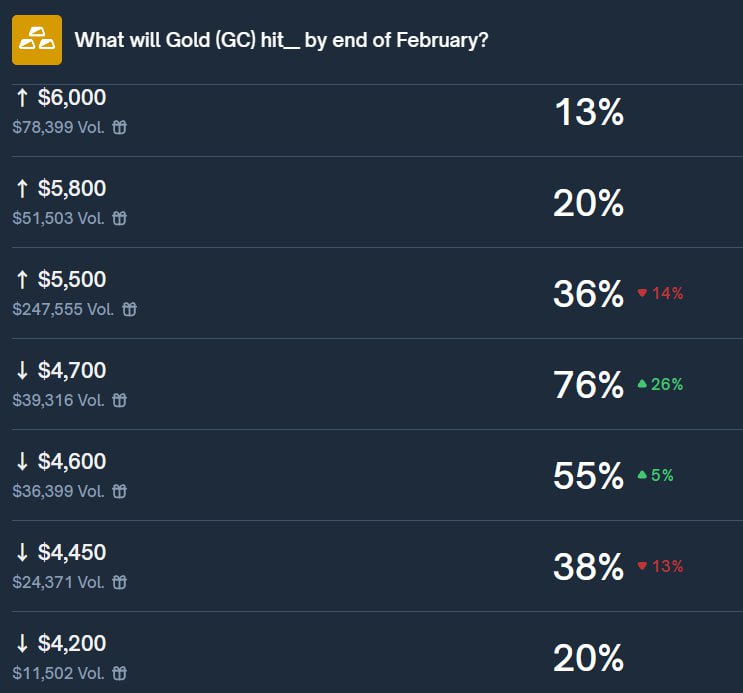Click the gift icon beside $247,555 Vol.
This screenshot has height=693, width=743.
pyautogui.click(x=129, y=309)
